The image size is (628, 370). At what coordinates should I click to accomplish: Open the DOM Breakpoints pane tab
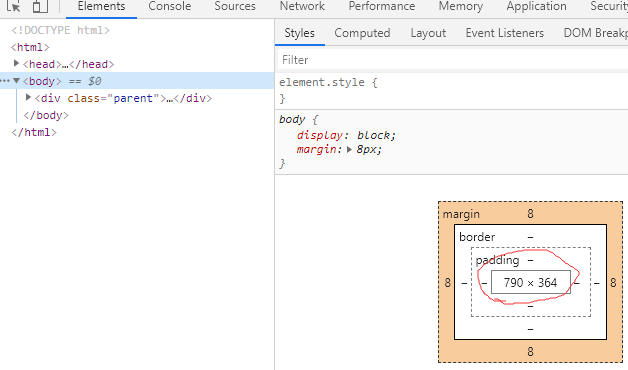(595, 33)
